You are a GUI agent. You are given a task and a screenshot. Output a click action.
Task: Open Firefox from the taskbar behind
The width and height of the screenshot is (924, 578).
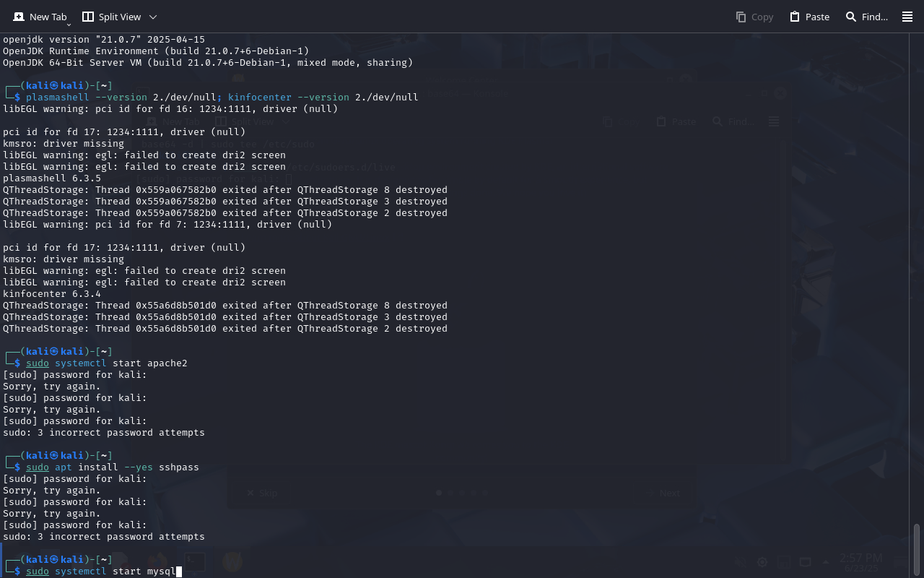point(157,561)
